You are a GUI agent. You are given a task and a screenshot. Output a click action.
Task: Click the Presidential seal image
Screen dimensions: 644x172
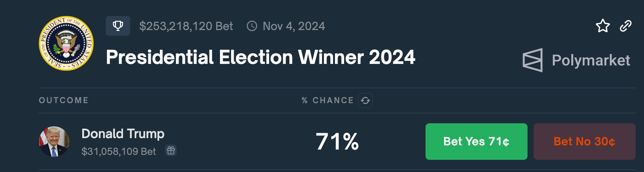coord(66,43)
